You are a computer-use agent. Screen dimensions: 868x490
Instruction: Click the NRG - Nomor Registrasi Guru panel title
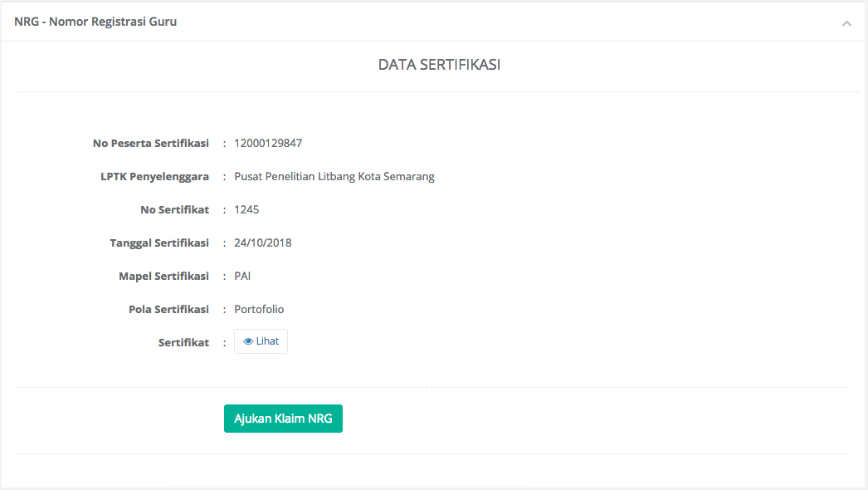[x=95, y=22]
